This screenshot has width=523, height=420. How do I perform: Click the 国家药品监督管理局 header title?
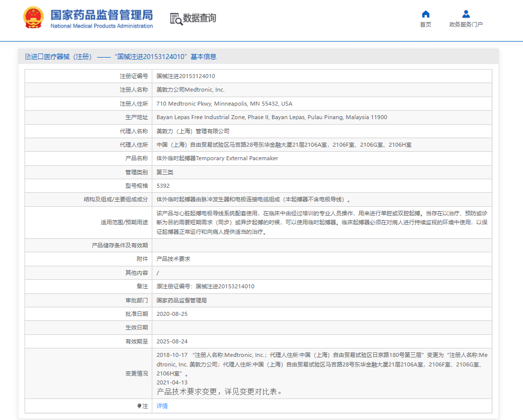click(x=102, y=15)
